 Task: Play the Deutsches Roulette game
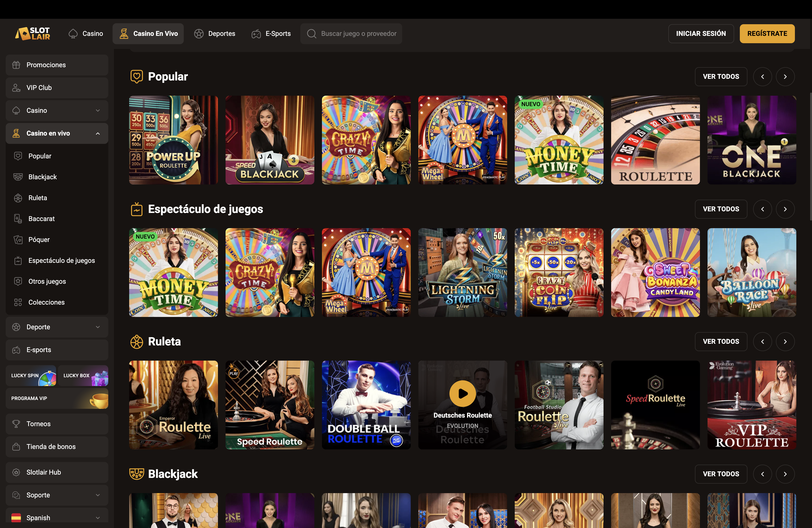pyautogui.click(x=463, y=394)
